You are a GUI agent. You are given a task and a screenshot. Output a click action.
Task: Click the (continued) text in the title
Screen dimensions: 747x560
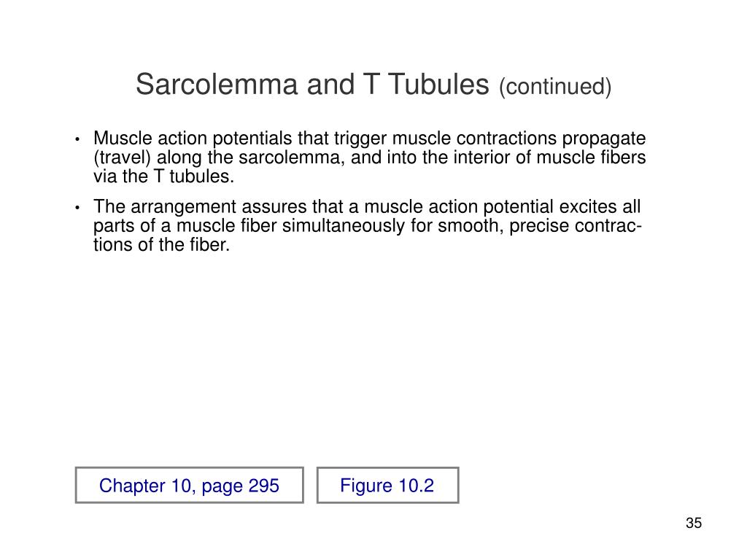pos(555,87)
